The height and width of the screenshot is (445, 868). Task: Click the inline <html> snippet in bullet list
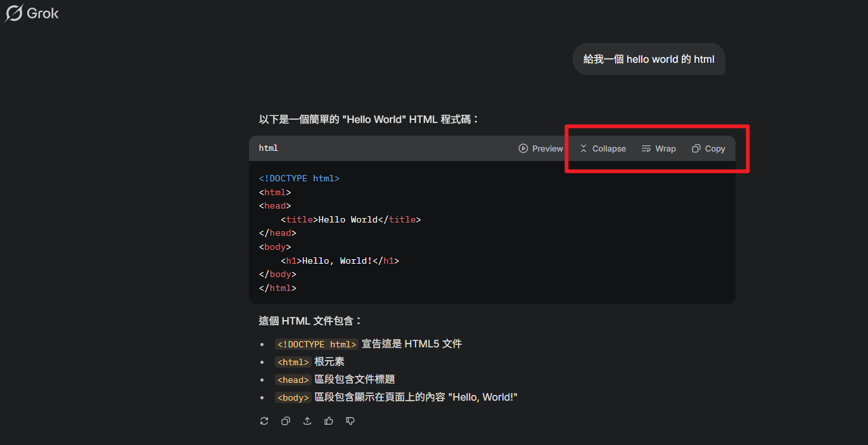pyautogui.click(x=293, y=362)
